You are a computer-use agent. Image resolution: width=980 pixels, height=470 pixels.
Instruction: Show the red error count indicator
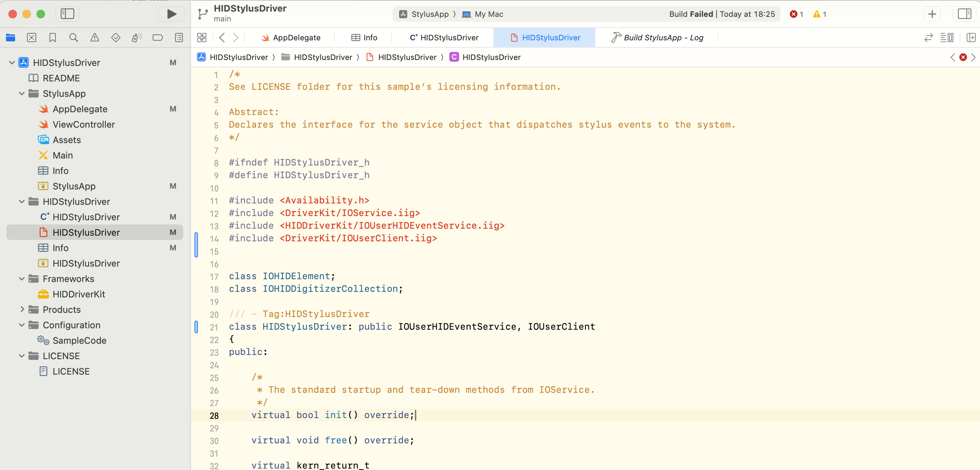tap(796, 14)
